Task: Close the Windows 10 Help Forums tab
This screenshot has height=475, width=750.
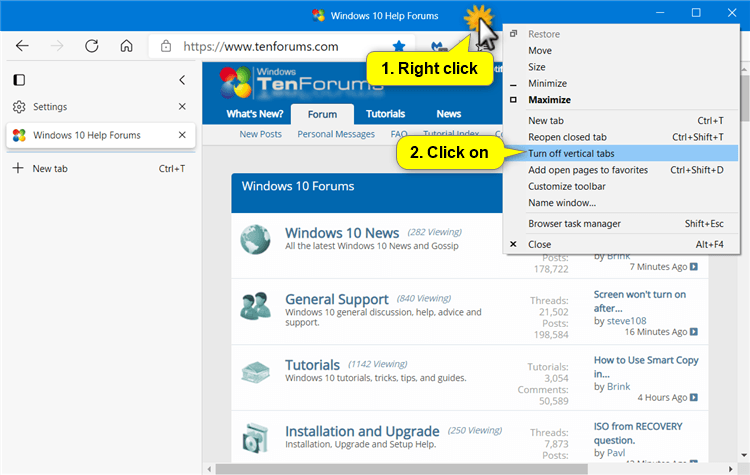Action: pyautogui.click(x=182, y=135)
